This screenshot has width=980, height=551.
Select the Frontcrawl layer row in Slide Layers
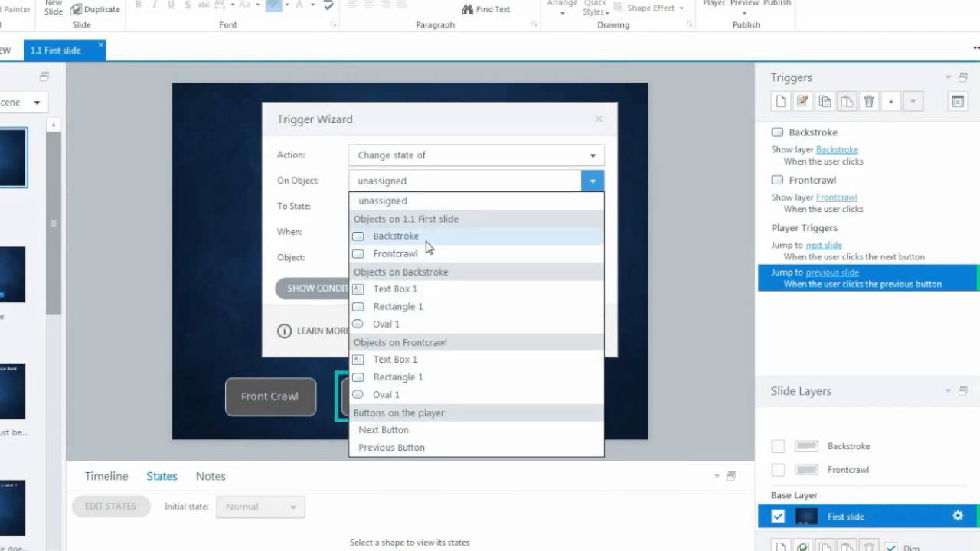[867, 470]
